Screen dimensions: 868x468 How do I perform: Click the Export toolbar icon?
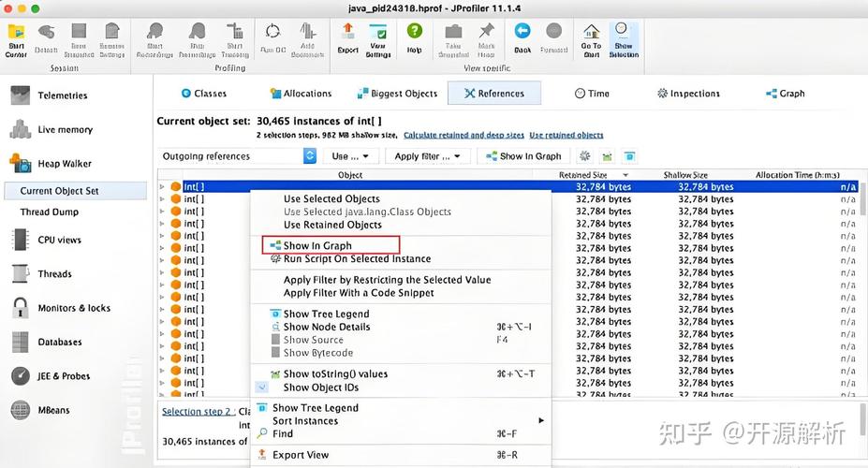(x=347, y=37)
